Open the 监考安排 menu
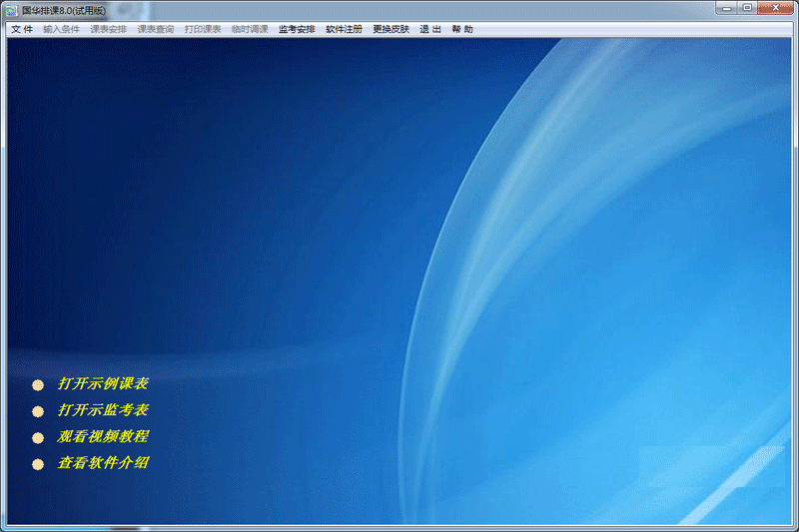The image size is (799, 532). (297, 29)
